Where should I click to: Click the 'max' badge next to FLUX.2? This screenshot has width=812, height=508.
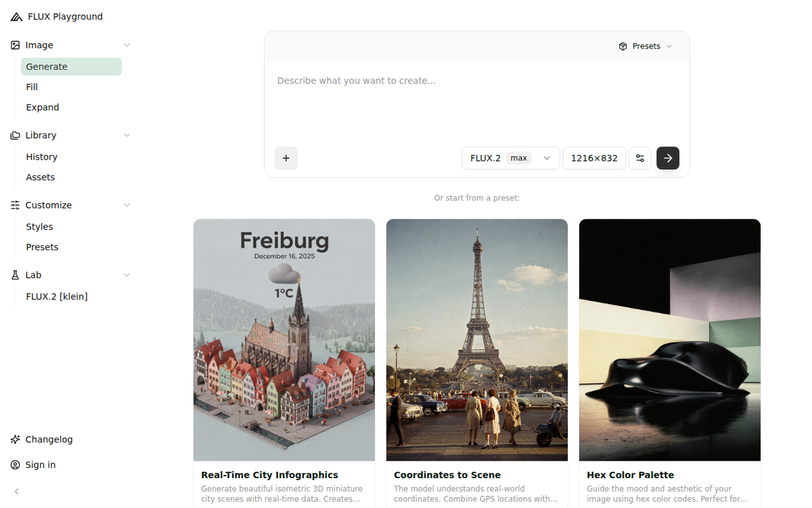click(x=519, y=158)
